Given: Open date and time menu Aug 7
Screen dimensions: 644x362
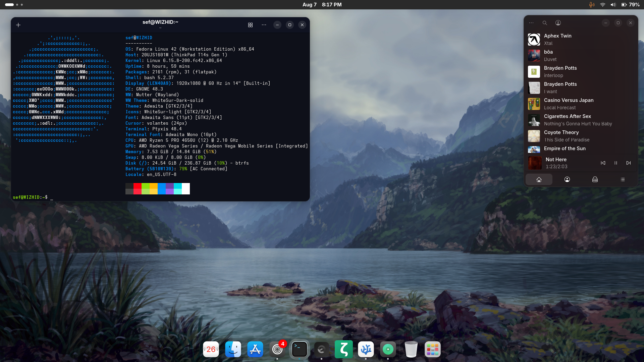Looking at the screenshot, I should [x=322, y=5].
